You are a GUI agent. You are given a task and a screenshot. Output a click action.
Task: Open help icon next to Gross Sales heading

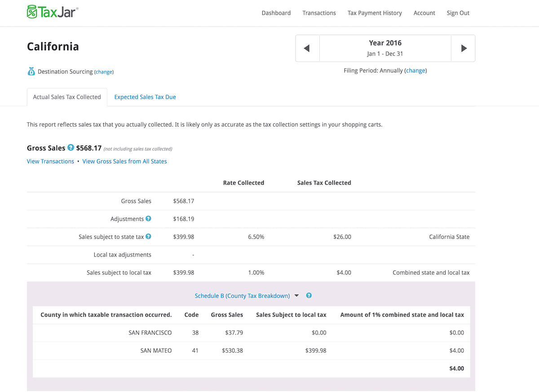71,148
